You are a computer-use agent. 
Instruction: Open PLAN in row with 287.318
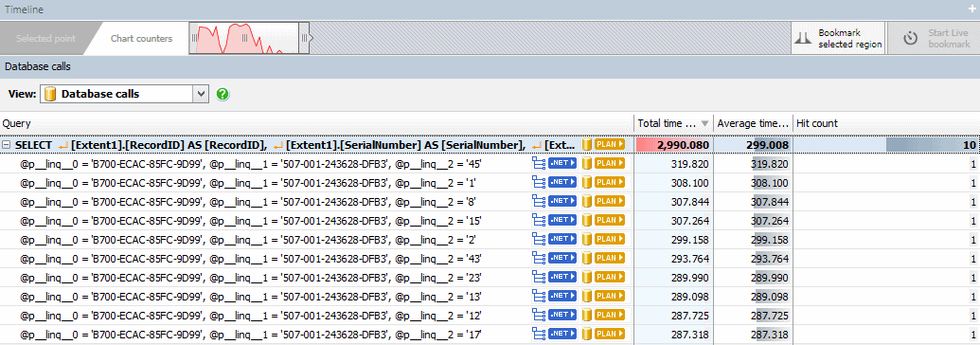610,333
